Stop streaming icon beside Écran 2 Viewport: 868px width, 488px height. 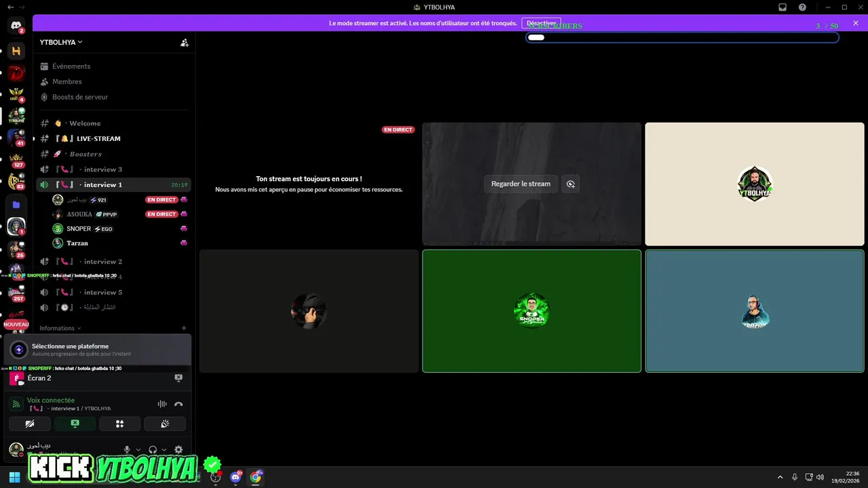pos(178,378)
